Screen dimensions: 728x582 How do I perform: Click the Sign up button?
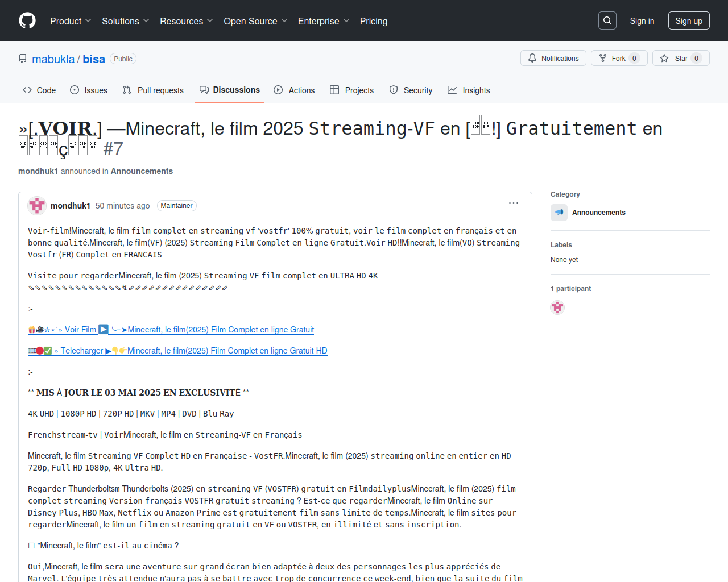(x=689, y=21)
